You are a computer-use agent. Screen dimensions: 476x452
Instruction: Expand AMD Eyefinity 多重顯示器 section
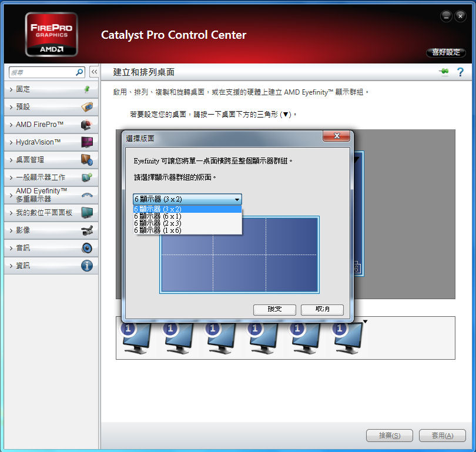(x=51, y=195)
